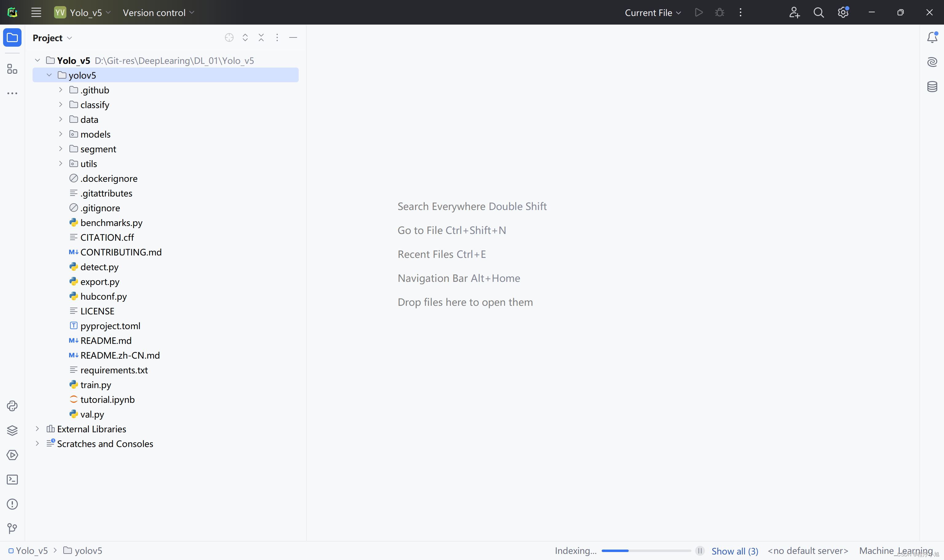The width and height of the screenshot is (944, 560).
Task: Toggle the Project tool window button
Action: 12,37
